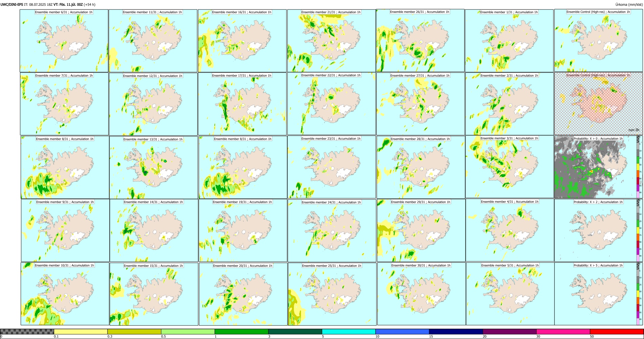View the Ensemble member 13/31 map

pyautogui.click(x=154, y=167)
